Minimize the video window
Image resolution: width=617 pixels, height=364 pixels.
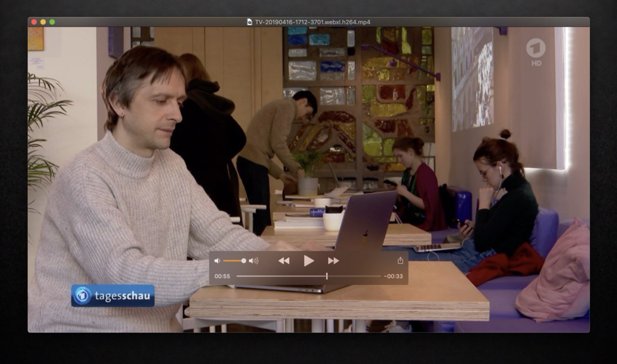[43, 22]
